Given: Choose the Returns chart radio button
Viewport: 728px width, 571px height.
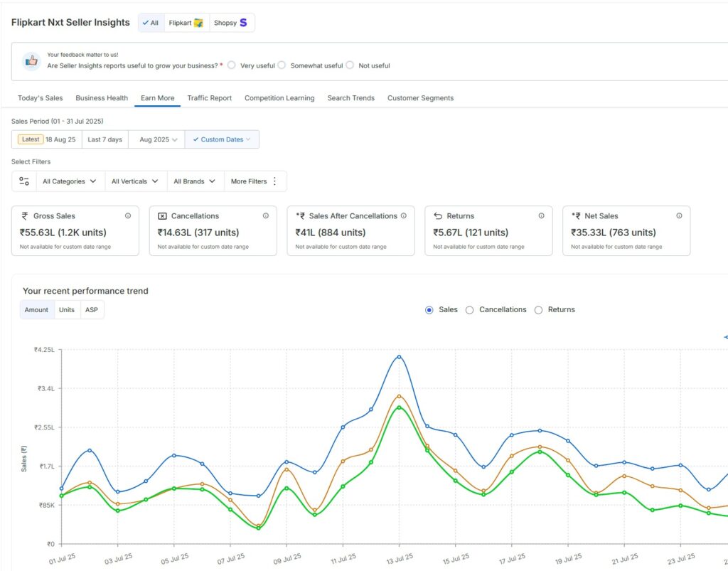Looking at the screenshot, I should 538,310.
